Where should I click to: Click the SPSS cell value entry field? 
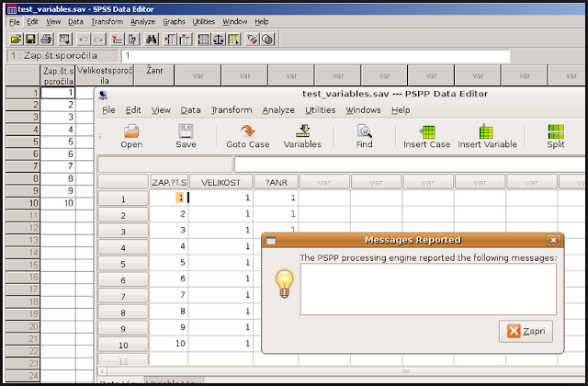pos(316,56)
